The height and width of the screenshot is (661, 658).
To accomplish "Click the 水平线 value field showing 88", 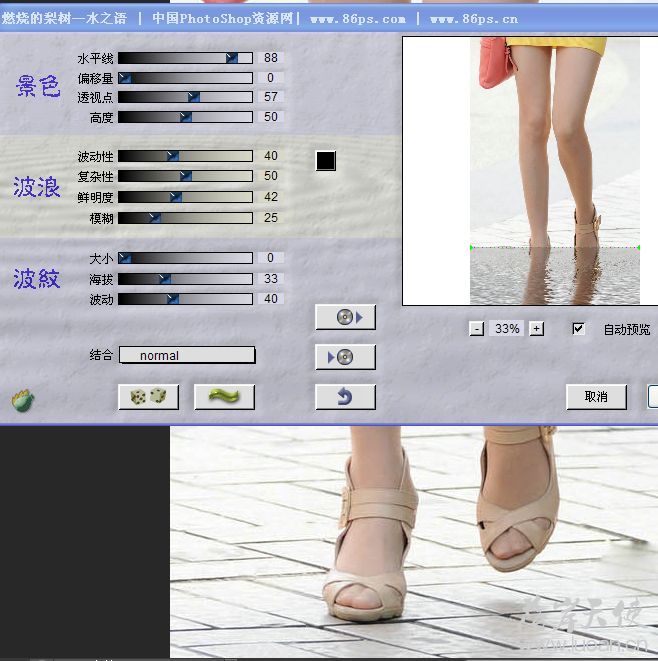I will tap(271, 58).
